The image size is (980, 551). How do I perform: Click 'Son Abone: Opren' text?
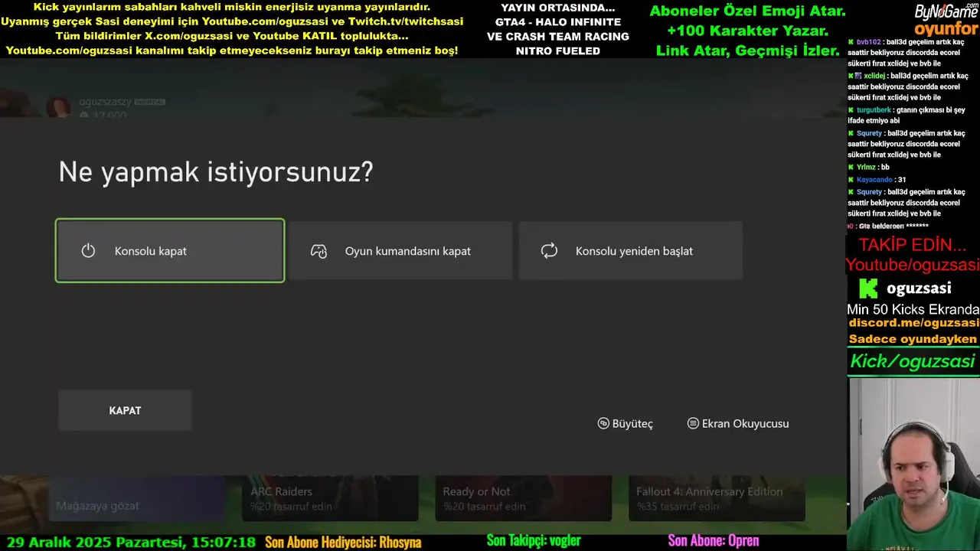(713, 541)
